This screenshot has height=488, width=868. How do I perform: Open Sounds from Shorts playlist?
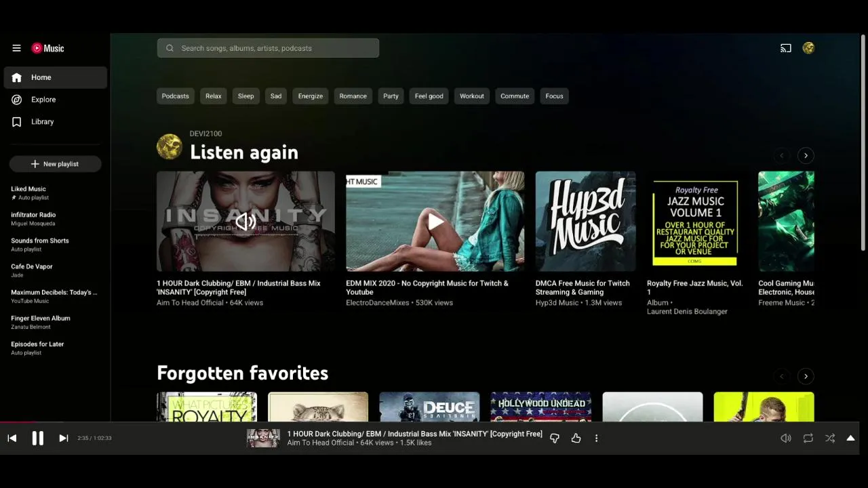[x=56, y=245]
